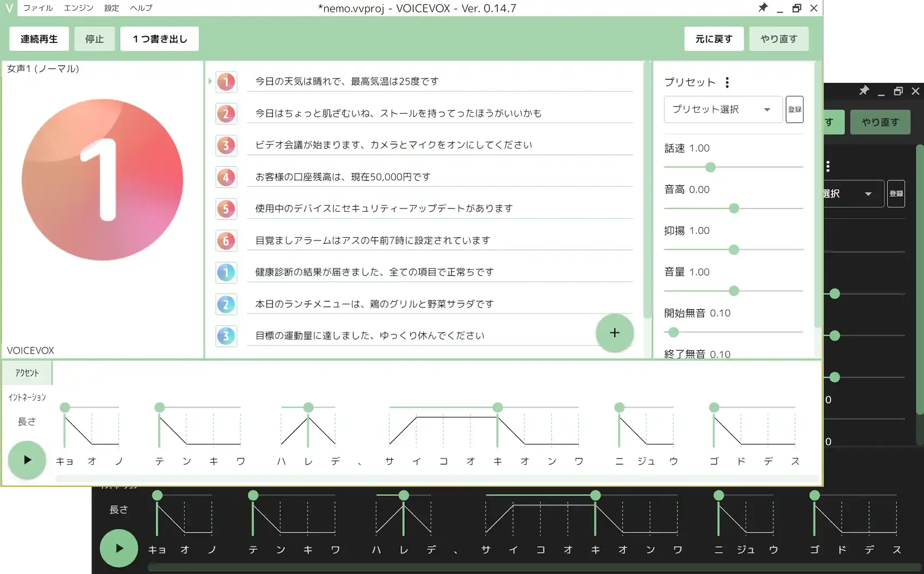Click the large 女声1 character portrait
Viewport: 924px width, 574px height.
point(102,180)
